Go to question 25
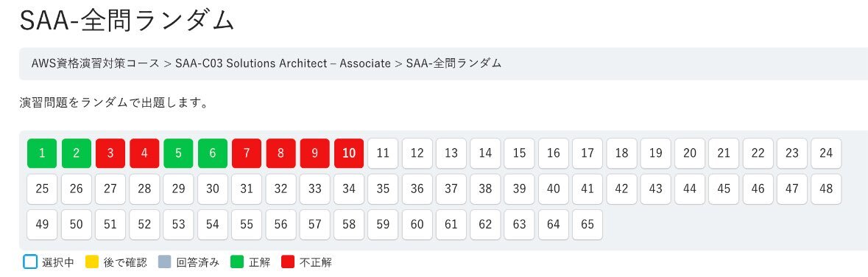The image size is (868, 277). pos(42,189)
